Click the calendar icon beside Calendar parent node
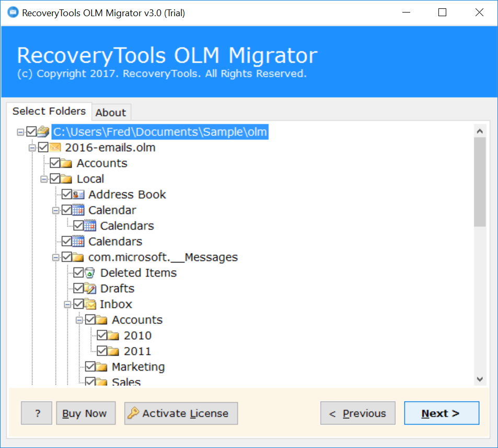Viewport: 498px width, 448px height. [78, 210]
